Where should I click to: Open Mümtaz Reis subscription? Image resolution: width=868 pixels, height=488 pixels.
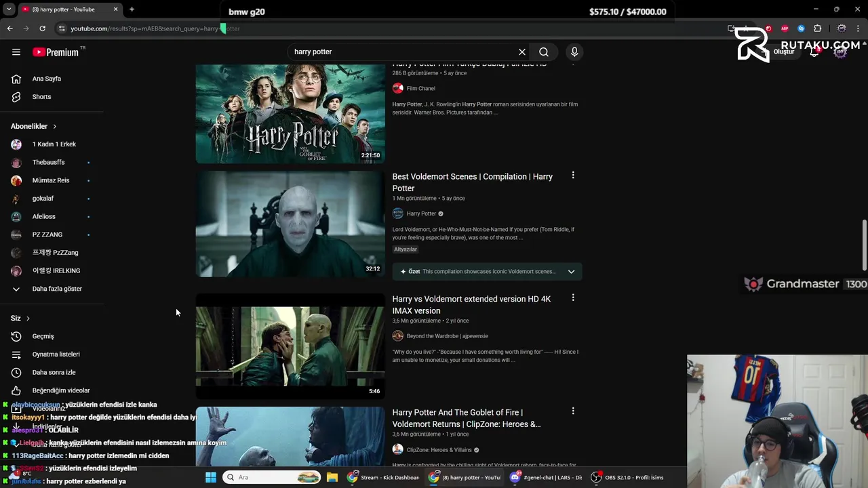[x=52, y=180]
